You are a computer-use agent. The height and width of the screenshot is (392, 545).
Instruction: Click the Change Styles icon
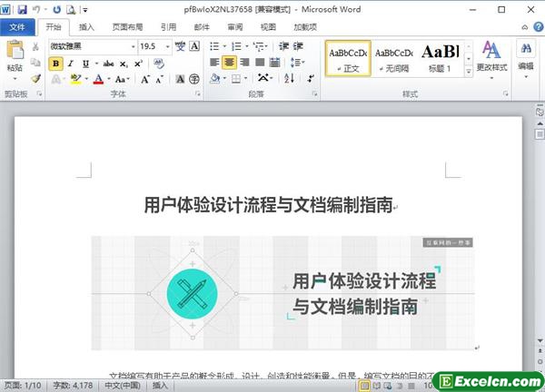[x=491, y=55]
